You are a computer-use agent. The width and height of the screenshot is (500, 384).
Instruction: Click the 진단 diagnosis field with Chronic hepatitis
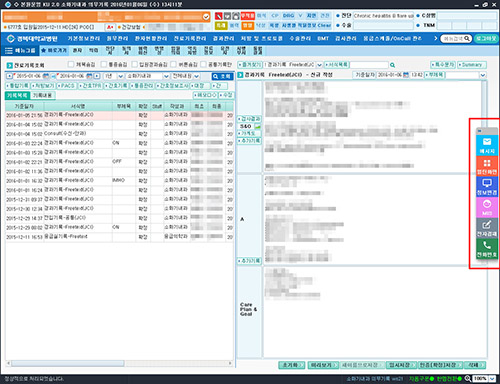point(383,16)
